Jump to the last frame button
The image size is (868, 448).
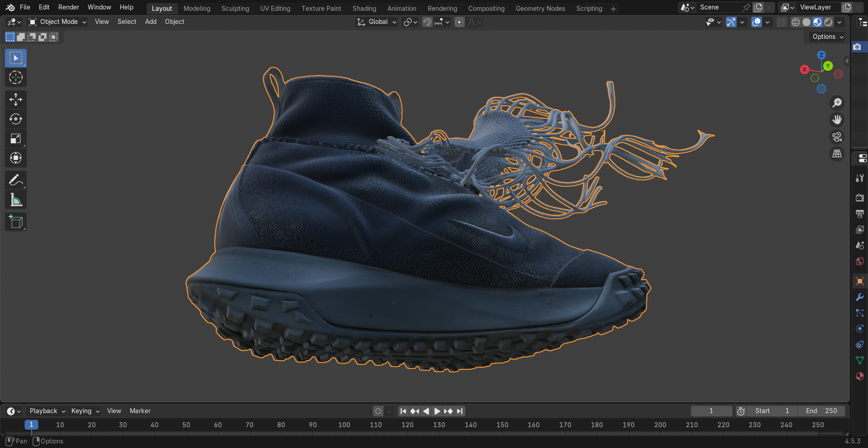[460, 411]
